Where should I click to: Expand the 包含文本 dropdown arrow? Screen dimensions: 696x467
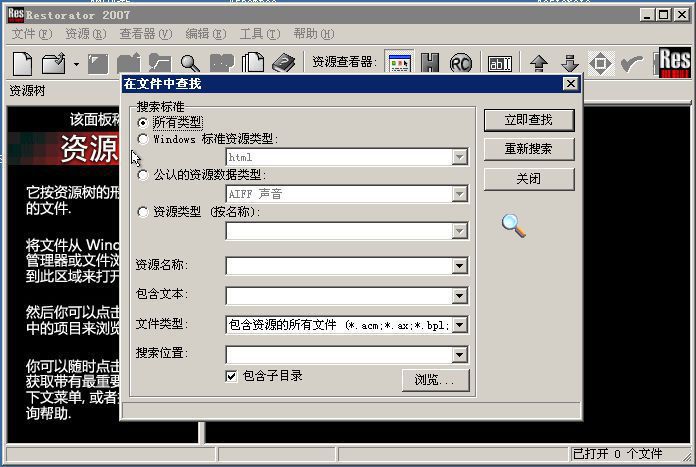460,296
